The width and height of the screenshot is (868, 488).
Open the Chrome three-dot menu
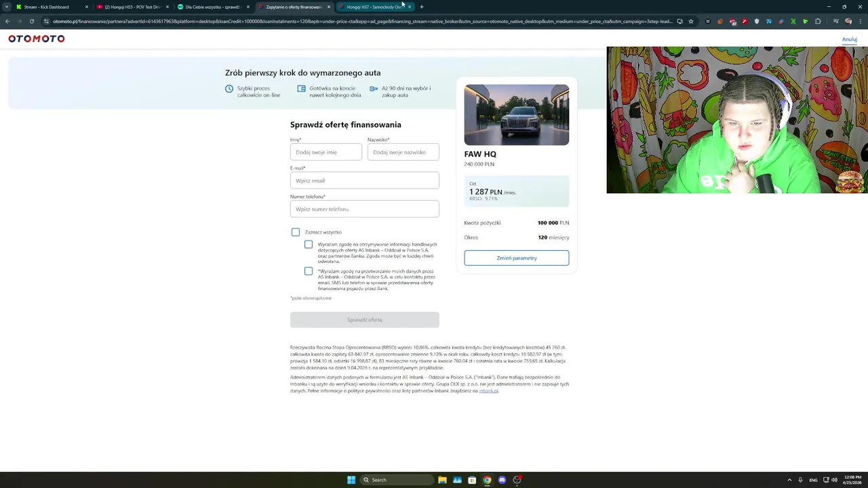click(x=860, y=21)
